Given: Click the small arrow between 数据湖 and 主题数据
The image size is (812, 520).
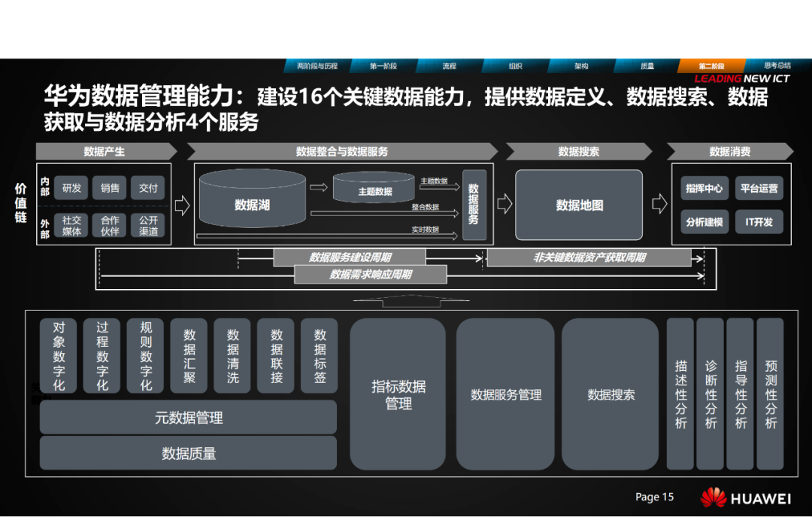Looking at the screenshot, I should point(319,187).
